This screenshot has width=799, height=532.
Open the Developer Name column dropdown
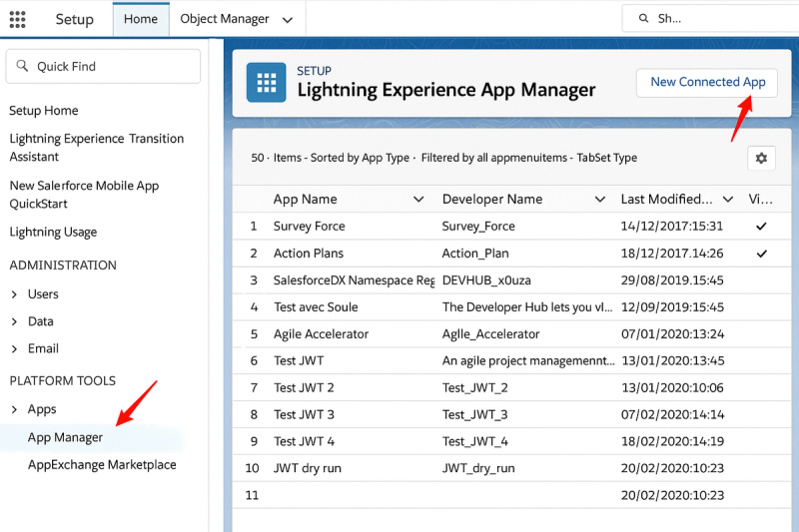(600, 199)
